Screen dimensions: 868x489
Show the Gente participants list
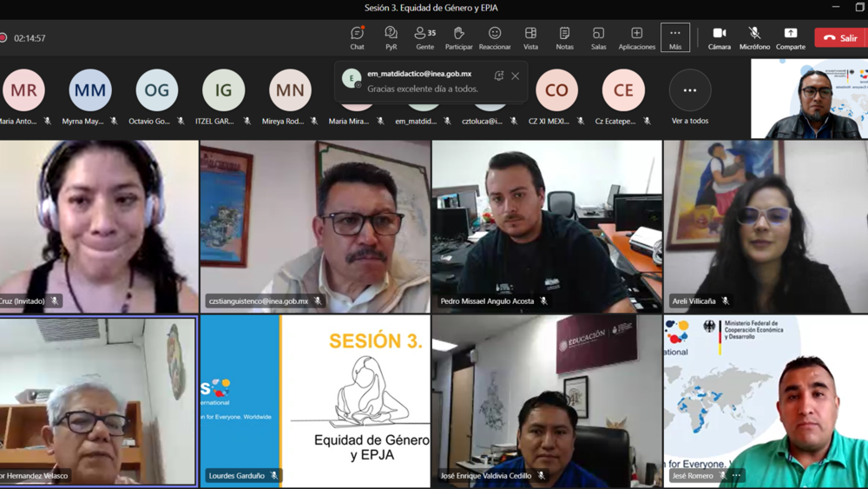point(424,37)
